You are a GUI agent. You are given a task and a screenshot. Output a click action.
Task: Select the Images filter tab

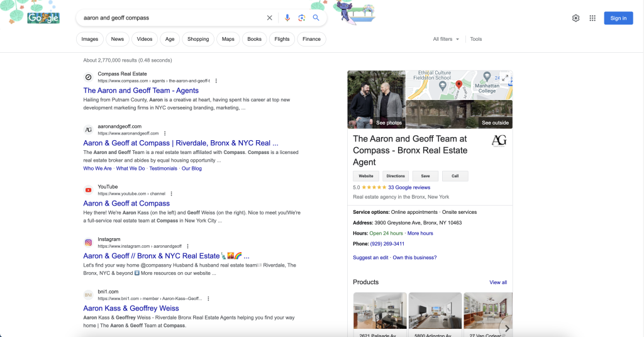tap(89, 39)
